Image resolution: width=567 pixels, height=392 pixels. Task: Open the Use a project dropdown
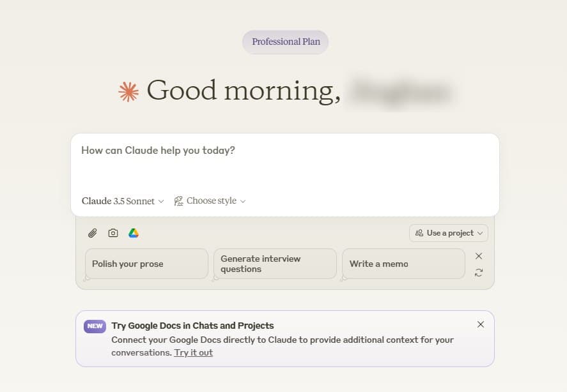pyautogui.click(x=448, y=233)
